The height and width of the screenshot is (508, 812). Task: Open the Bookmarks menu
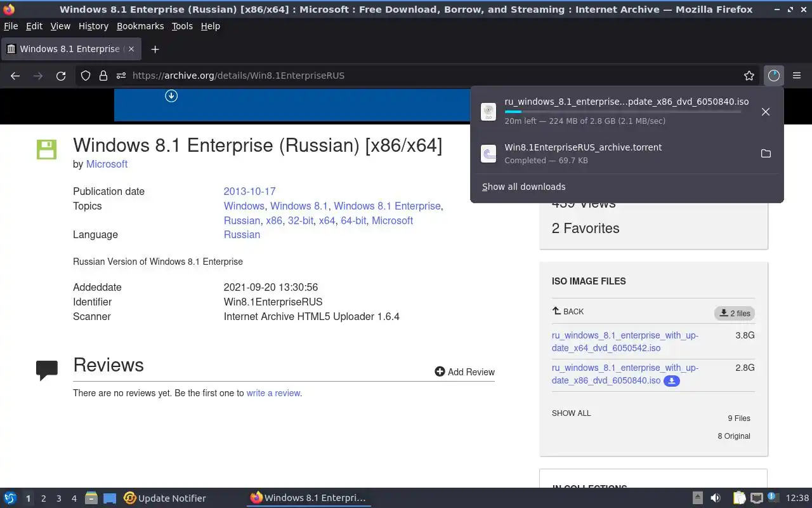140,26
